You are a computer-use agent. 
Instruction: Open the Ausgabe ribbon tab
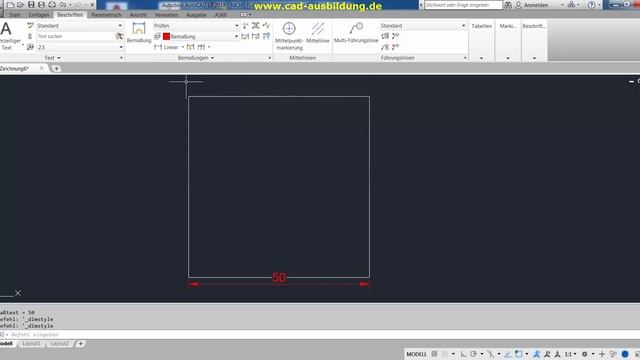196,15
